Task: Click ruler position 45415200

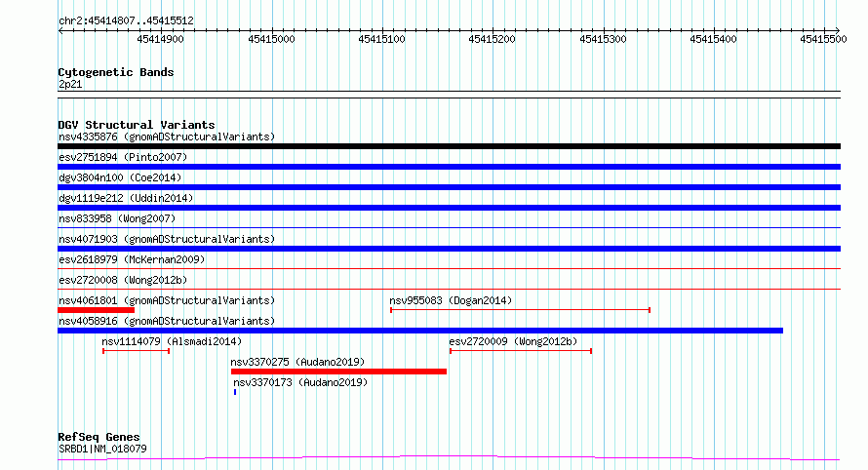Action: (x=492, y=39)
